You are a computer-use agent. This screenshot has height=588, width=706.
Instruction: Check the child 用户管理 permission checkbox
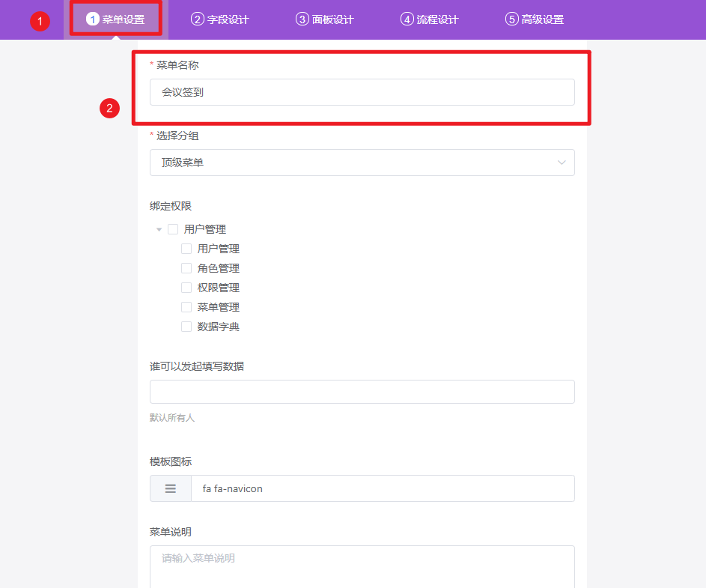pyautogui.click(x=186, y=249)
